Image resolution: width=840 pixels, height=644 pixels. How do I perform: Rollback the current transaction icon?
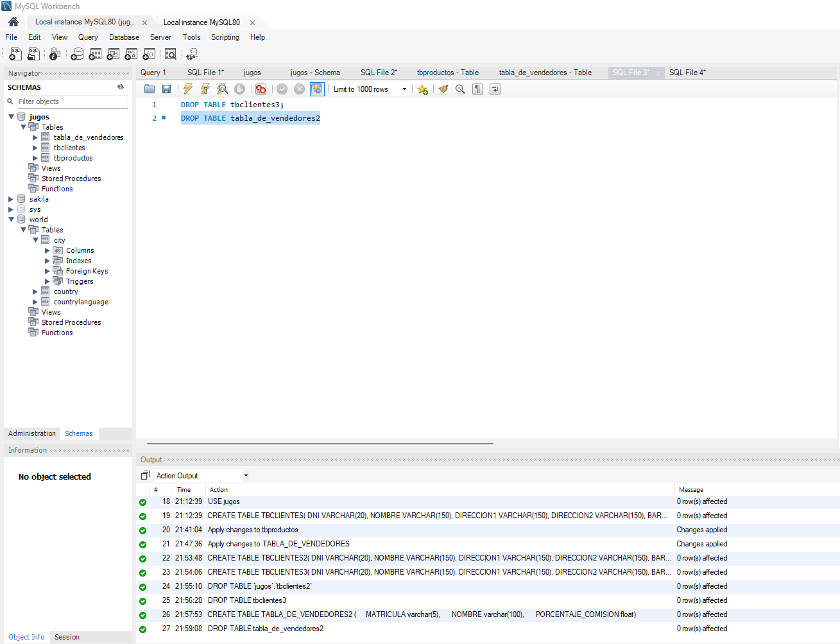click(x=299, y=89)
